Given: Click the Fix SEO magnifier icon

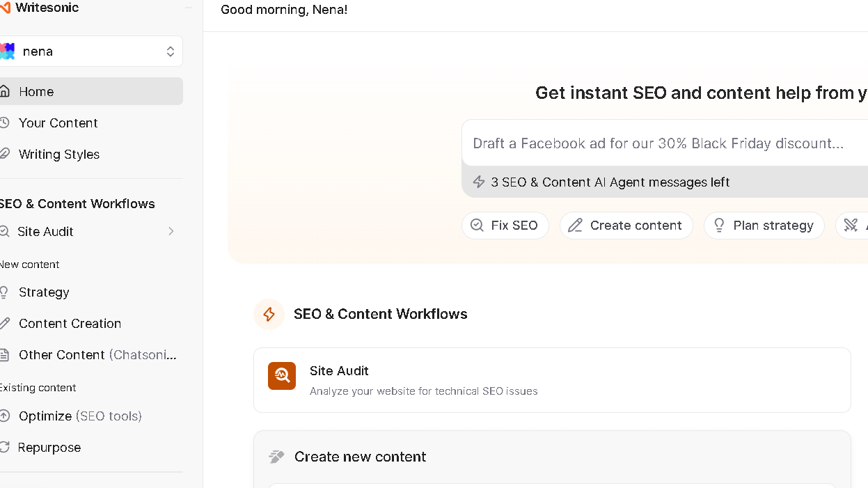Looking at the screenshot, I should coord(477,226).
